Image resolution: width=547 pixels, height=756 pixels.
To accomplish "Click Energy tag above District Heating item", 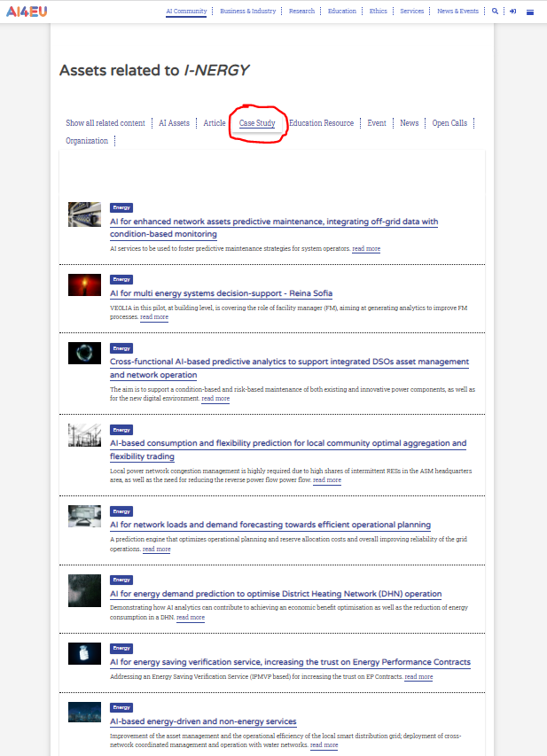I will tap(121, 580).
